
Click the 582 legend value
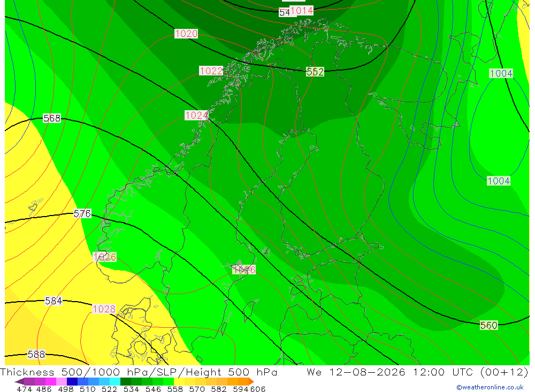point(219,389)
